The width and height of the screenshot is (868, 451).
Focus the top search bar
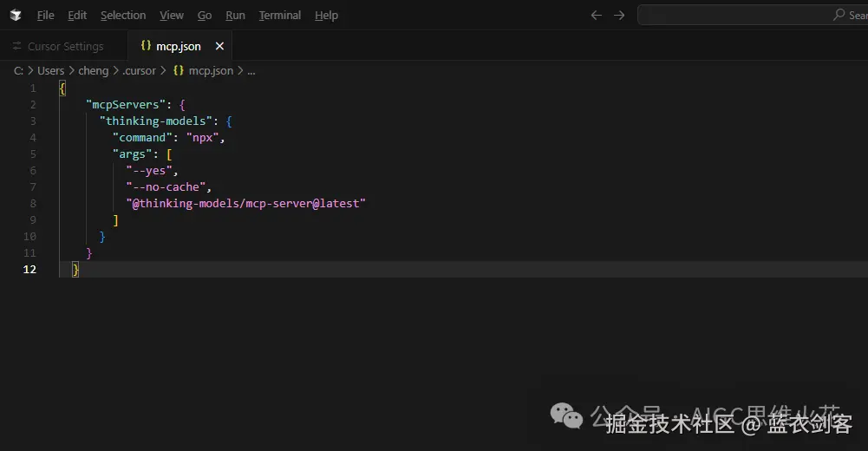click(753, 15)
